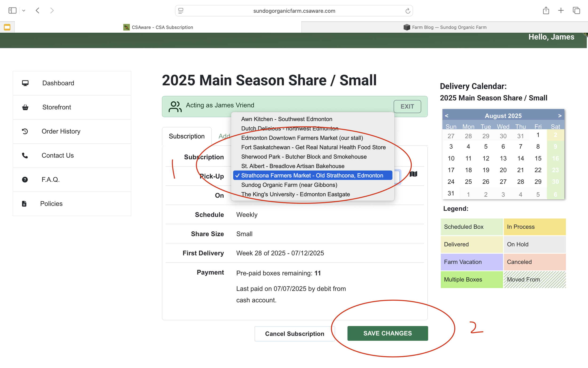
Task: Click the Cancel Subscription button
Action: tap(294, 334)
